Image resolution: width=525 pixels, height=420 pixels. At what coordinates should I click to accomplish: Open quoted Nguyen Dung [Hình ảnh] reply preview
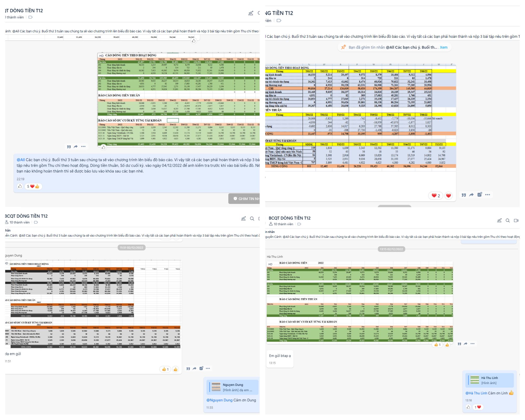tap(232, 387)
